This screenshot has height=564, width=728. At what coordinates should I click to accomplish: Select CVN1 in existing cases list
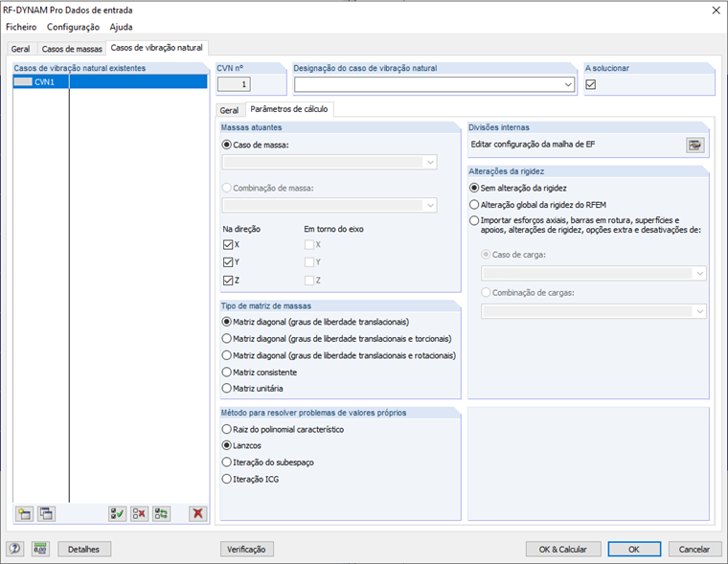click(110, 81)
